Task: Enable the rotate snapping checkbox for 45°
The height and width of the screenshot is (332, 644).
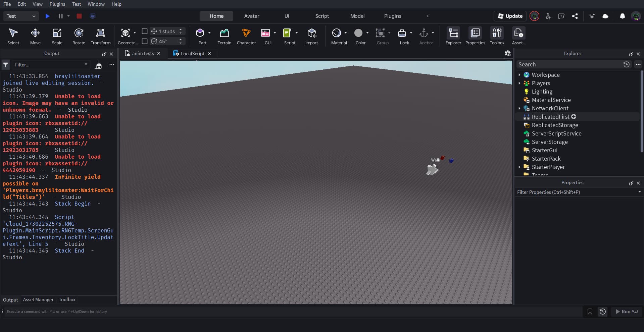Action: click(x=145, y=41)
